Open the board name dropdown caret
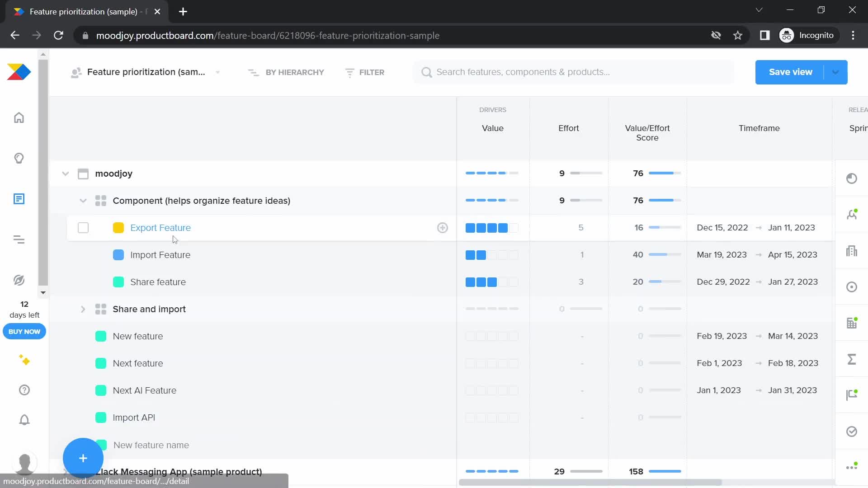868x488 pixels. click(x=218, y=72)
